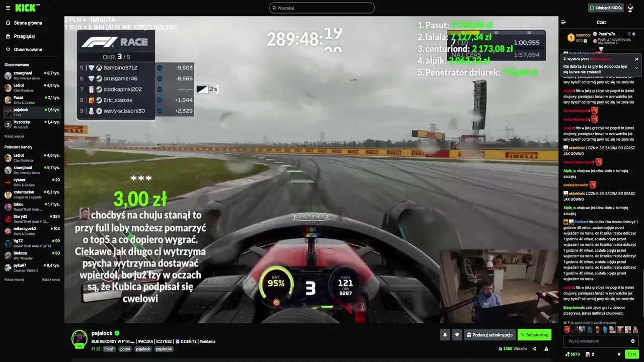Screen dimensions: 644x362
Task: Collapse list with Pokaż mniej
Action: (51, 280)
